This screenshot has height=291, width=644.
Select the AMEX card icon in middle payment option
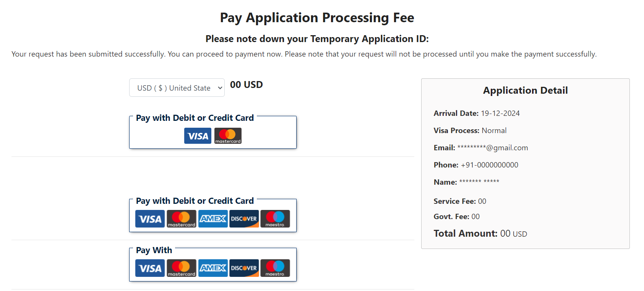(x=213, y=219)
